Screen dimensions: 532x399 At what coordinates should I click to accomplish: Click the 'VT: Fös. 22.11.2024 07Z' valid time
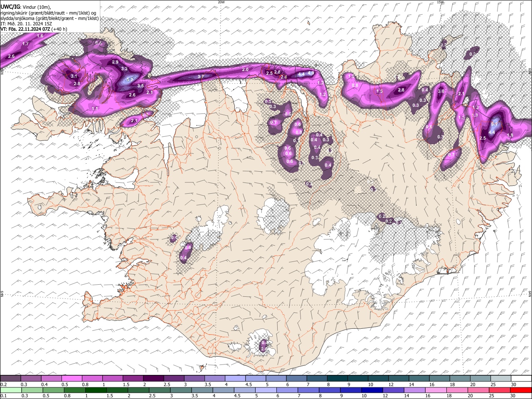tap(25, 29)
